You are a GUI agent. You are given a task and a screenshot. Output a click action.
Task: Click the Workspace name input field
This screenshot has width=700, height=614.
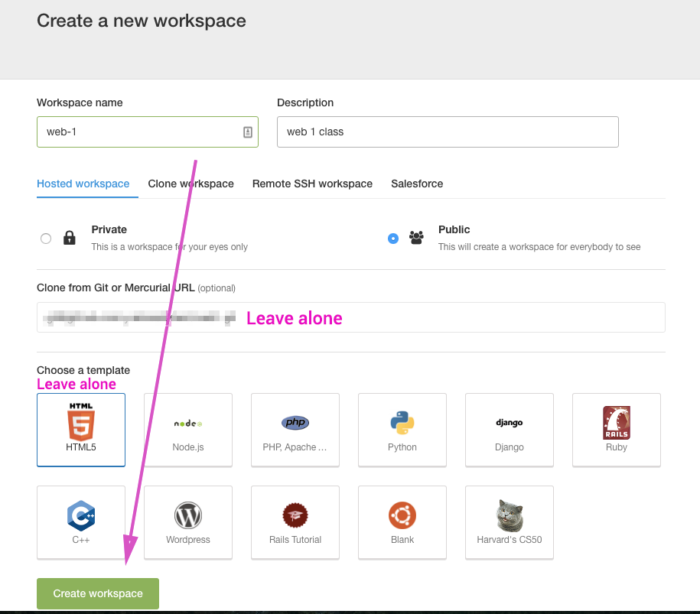138,132
